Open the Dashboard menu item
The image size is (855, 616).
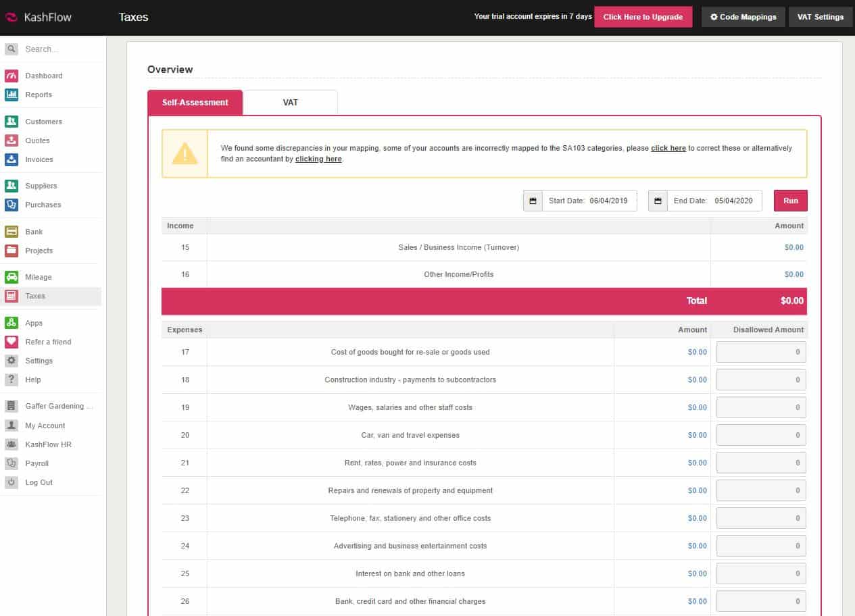click(44, 76)
